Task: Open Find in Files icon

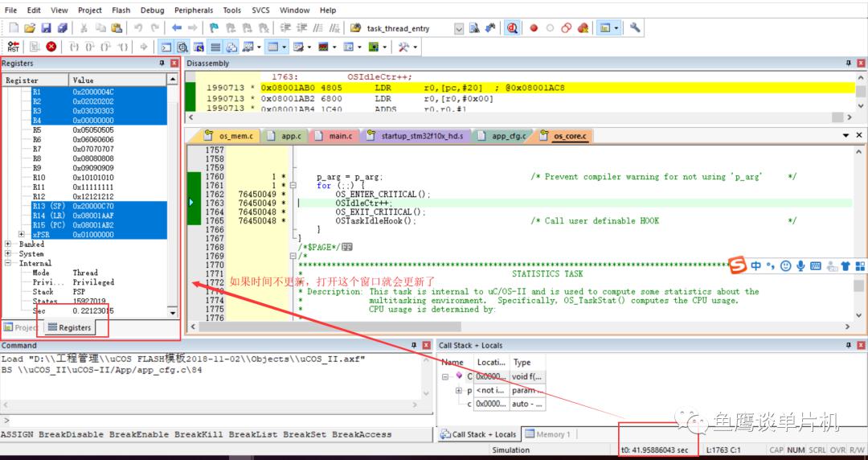Action: (356, 27)
